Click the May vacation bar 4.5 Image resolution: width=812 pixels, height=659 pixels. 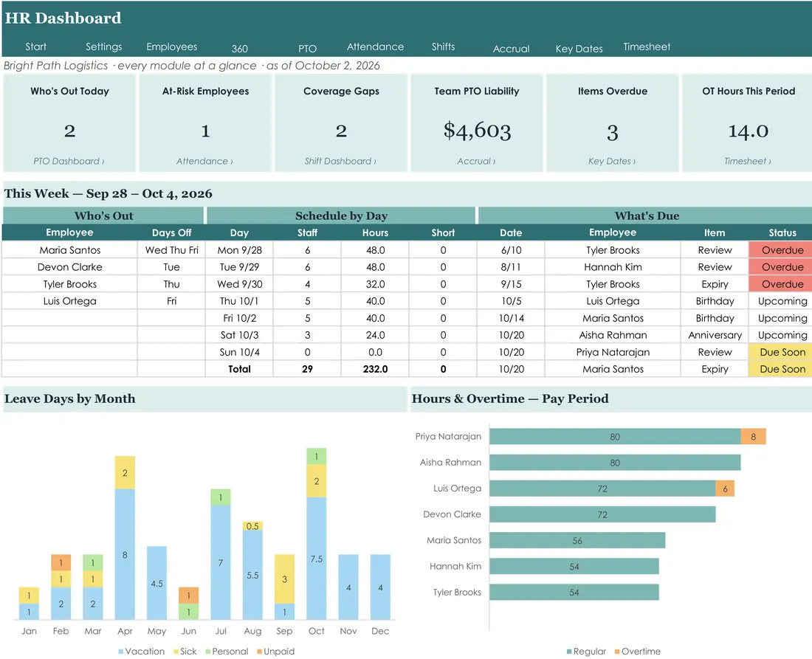[x=156, y=583]
